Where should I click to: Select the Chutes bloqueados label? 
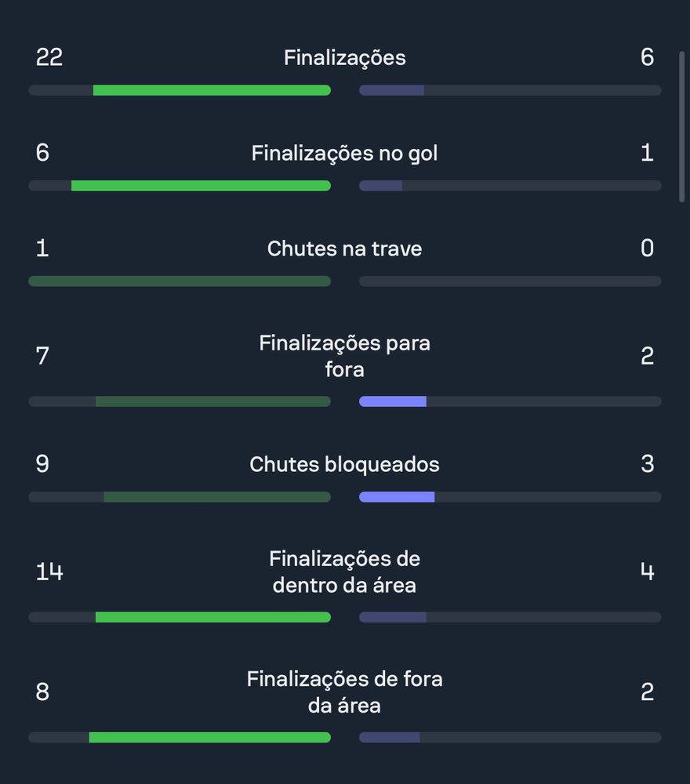344,464
